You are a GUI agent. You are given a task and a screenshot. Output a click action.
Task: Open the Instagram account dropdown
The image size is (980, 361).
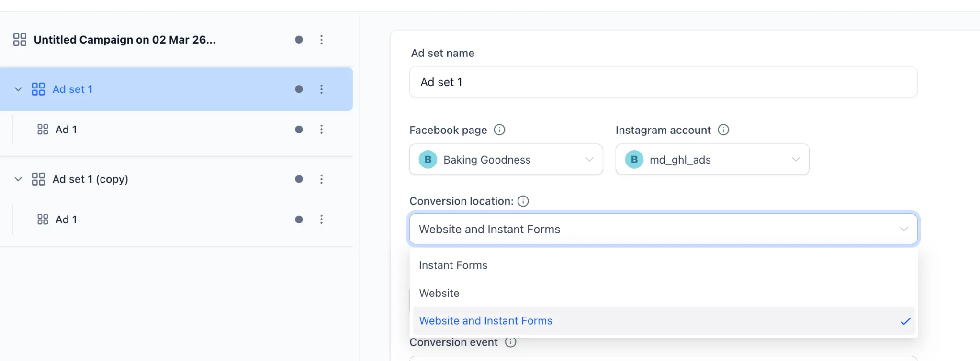pos(796,159)
